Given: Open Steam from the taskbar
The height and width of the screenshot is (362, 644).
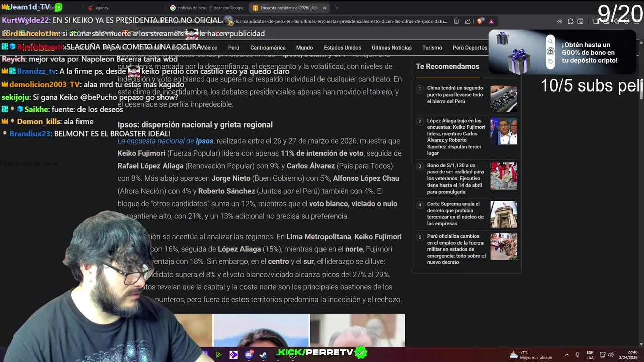Looking at the screenshot, I should [x=263, y=355].
